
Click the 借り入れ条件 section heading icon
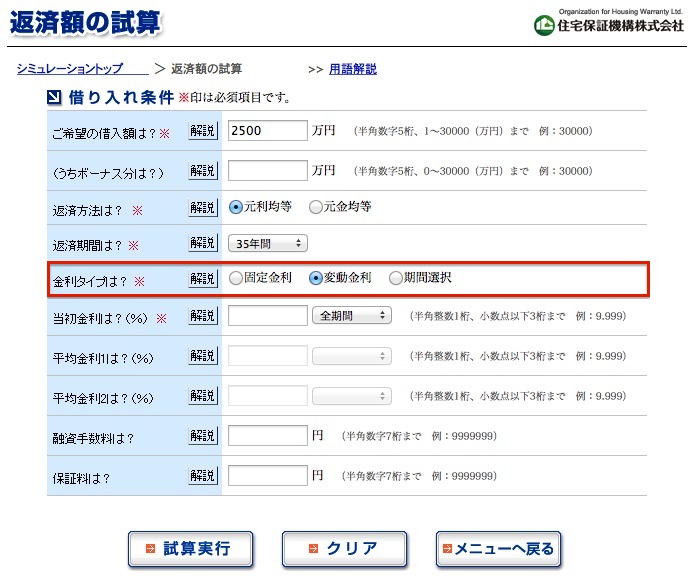point(54,97)
